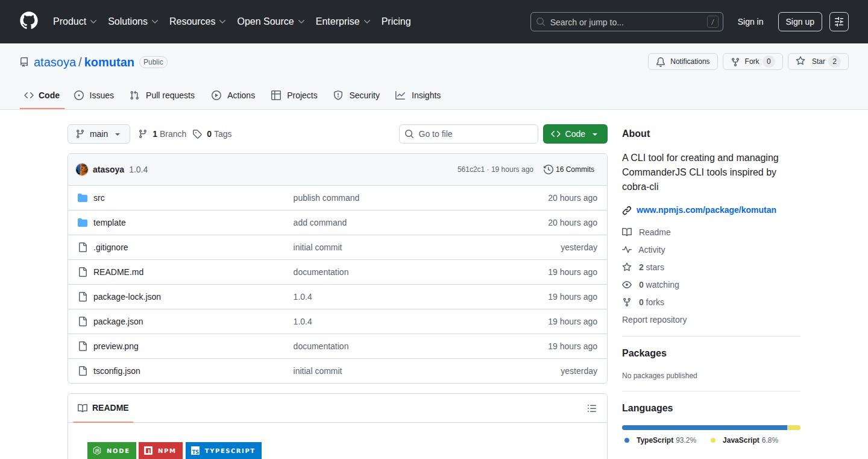The width and height of the screenshot is (868, 459).
Task: Switch to the Insights tab
Action: (418, 95)
